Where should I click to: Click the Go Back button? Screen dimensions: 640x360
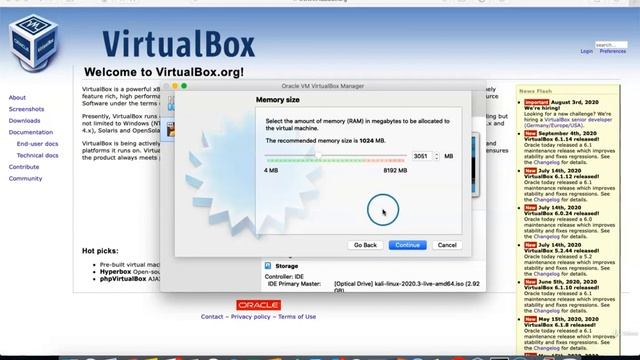pyautogui.click(x=365, y=245)
